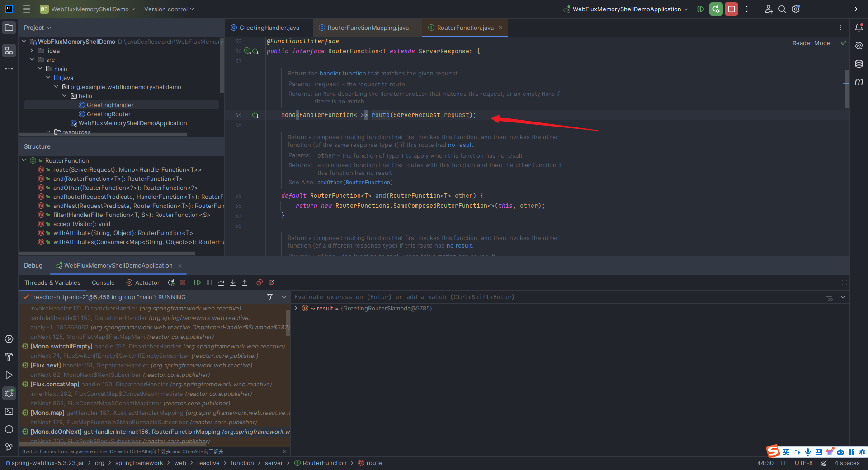
Task: Collapse the src folder
Action: pos(32,60)
